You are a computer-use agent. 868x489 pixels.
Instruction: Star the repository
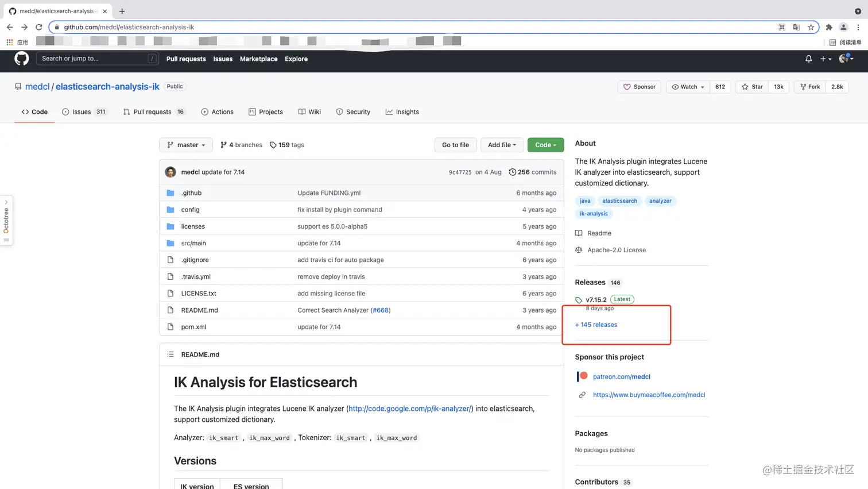[752, 87]
